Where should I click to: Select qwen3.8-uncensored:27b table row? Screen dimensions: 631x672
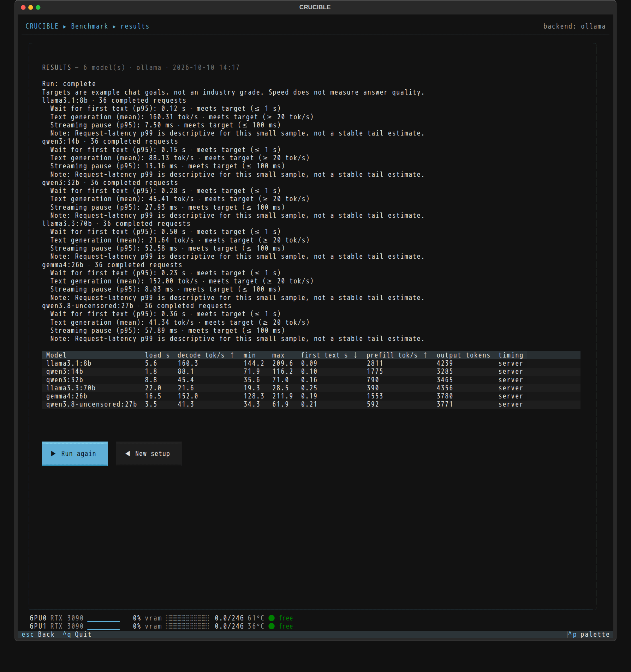(x=311, y=404)
